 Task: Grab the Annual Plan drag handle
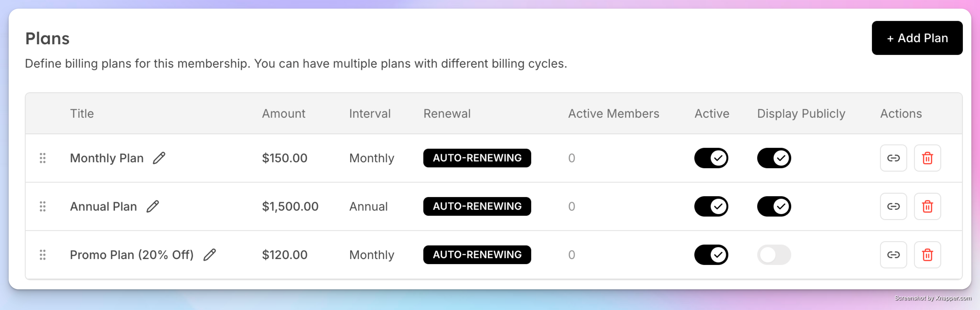tap(43, 206)
